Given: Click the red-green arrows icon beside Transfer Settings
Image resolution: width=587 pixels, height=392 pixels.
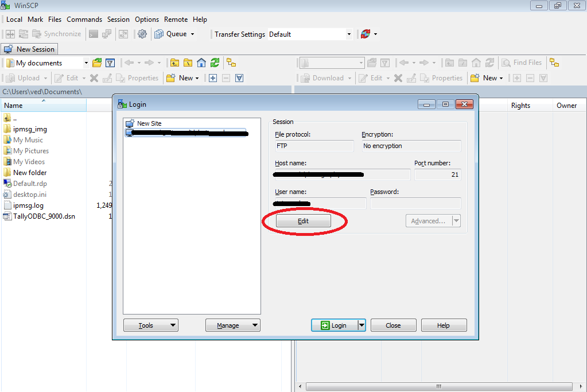Looking at the screenshot, I should tap(366, 34).
